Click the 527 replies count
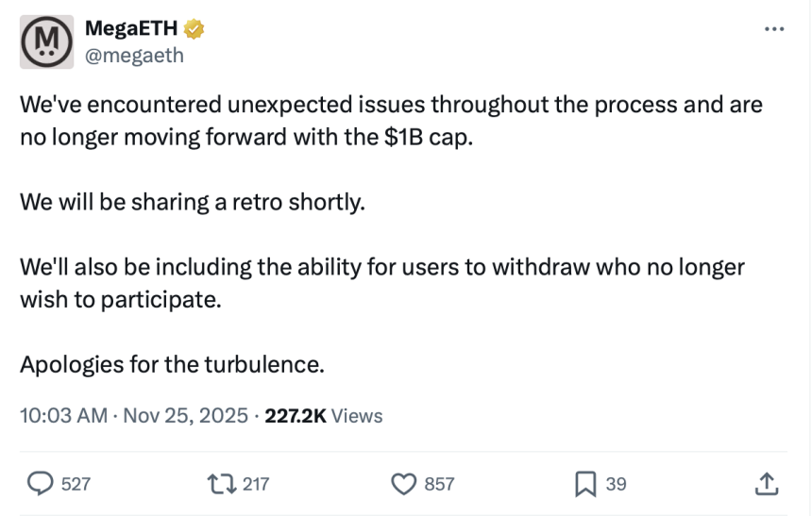The width and height of the screenshot is (812, 516). (x=76, y=484)
